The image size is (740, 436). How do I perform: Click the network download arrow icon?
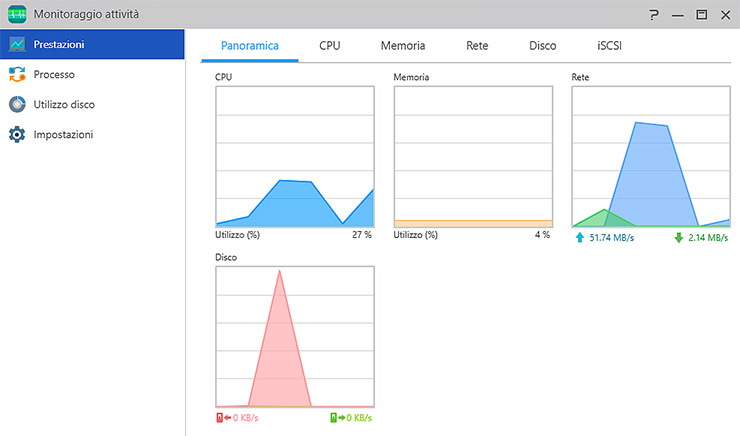click(678, 238)
